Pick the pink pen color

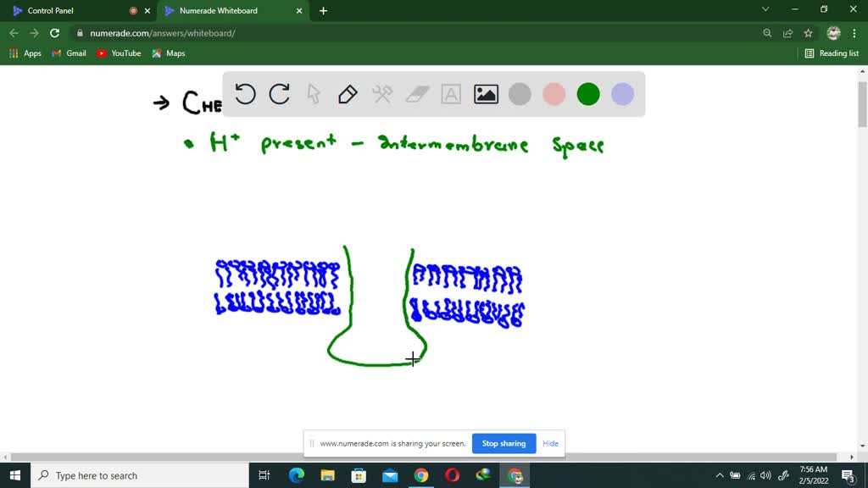pyautogui.click(x=554, y=94)
